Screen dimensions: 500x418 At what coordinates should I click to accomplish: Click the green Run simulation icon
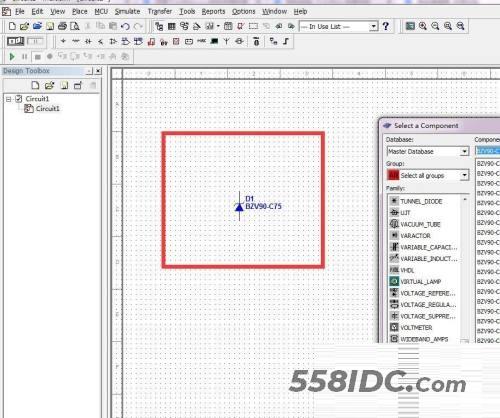[x=12, y=57]
